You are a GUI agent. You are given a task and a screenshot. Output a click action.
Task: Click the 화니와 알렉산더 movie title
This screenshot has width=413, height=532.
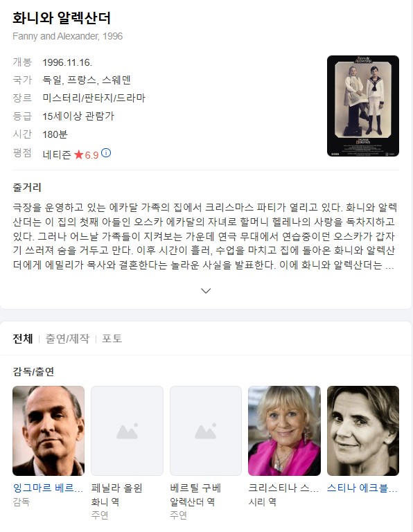(62, 17)
